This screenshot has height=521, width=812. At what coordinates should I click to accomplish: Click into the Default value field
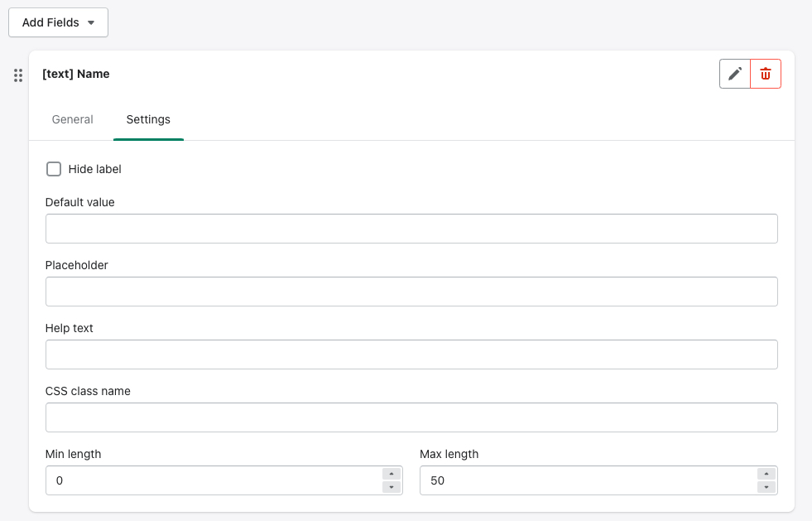pos(411,229)
